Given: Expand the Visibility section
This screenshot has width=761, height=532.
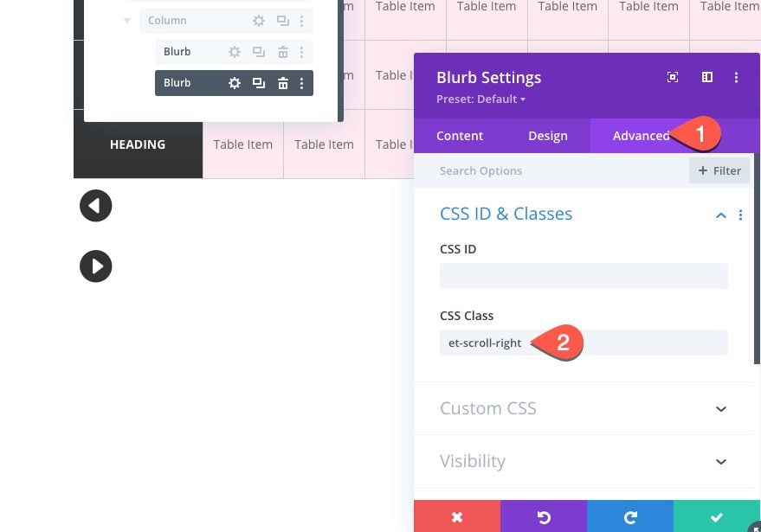Looking at the screenshot, I should [x=721, y=461].
